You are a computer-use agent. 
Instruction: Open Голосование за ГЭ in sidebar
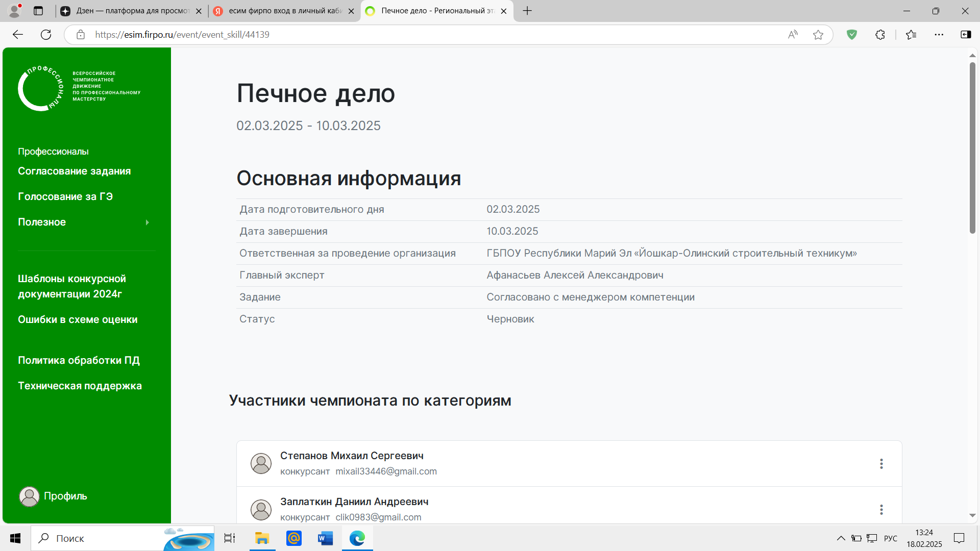(x=65, y=196)
